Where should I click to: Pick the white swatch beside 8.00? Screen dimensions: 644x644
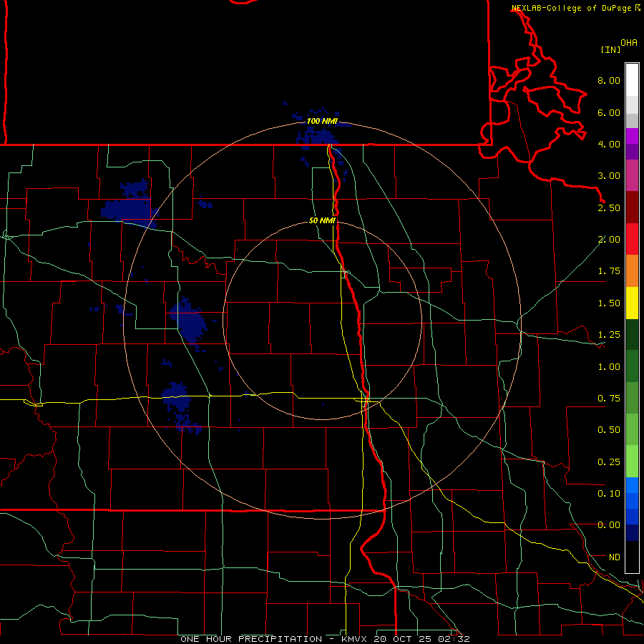click(632, 80)
